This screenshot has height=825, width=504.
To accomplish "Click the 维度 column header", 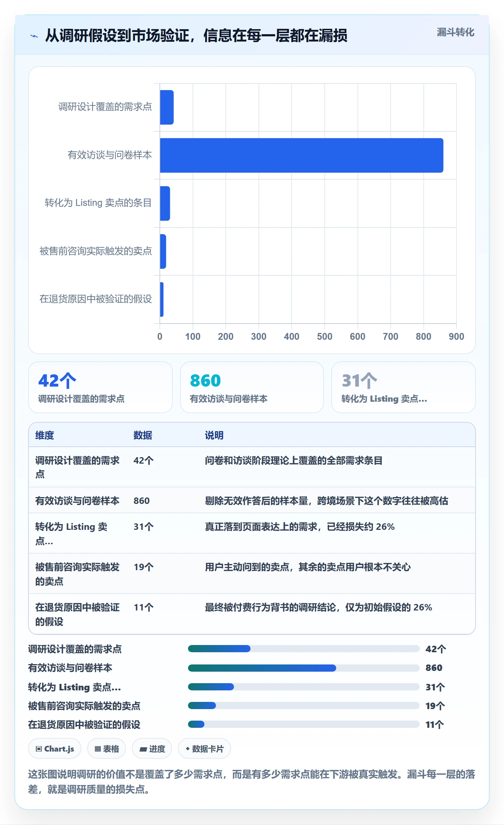I will (45, 435).
